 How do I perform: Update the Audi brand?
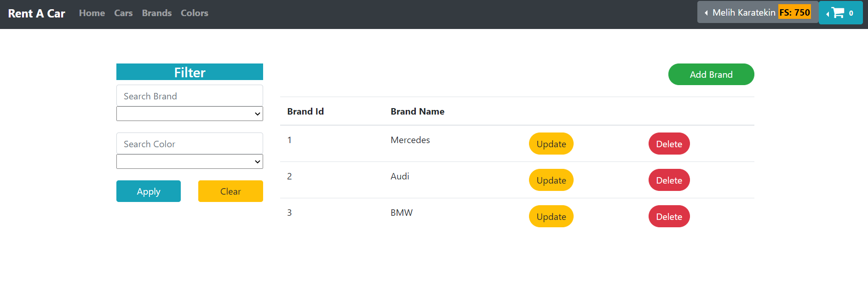[x=551, y=180]
